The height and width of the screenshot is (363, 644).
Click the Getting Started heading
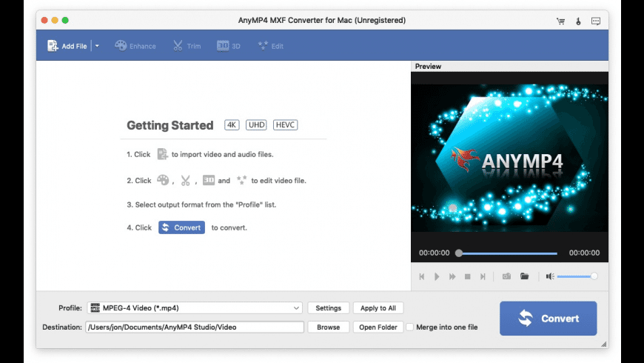[x=170, y=125]
